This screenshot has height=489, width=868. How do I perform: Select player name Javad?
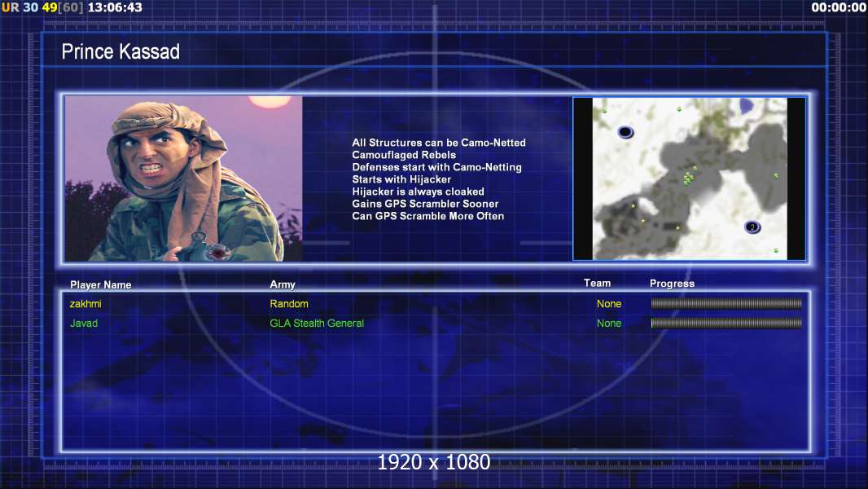click(84, 323)
